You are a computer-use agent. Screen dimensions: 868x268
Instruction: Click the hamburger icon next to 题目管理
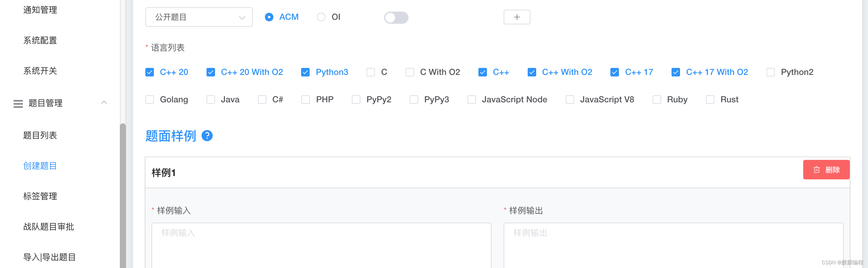point(18,104)
